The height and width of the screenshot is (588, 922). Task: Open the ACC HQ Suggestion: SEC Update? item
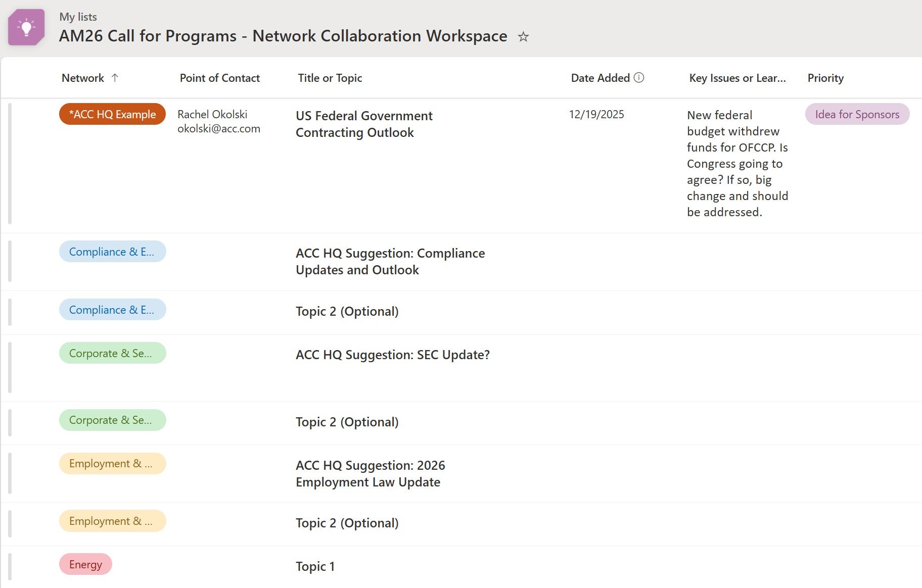(392, 355)
